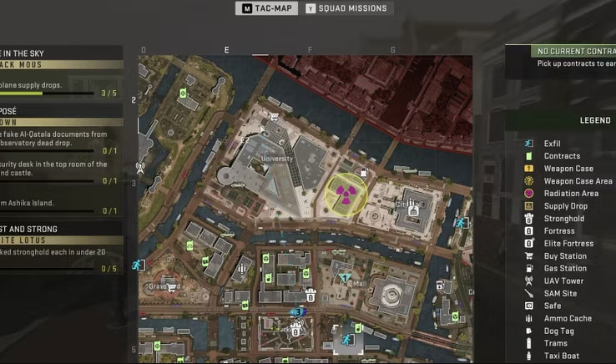Select squad member marker 1 at Mall
The height and width of the screenshot is (364, 616).
tap(345, 278)
